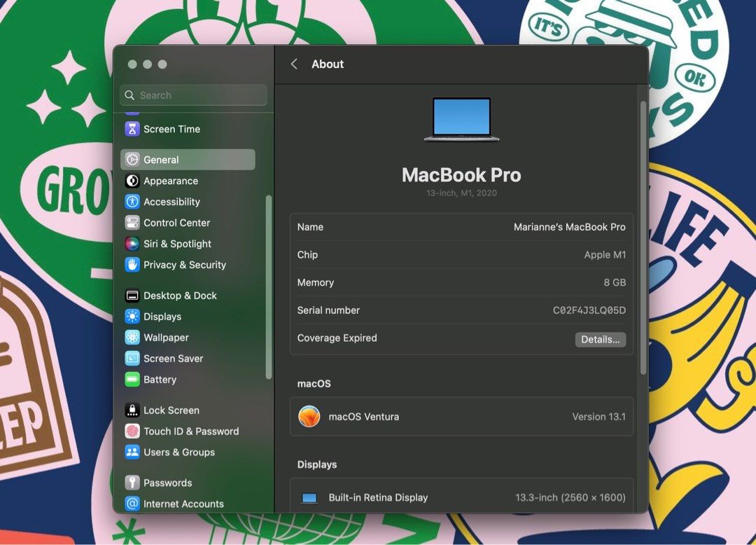Click the Accessibility icon in sidebar

coord(132,202)
